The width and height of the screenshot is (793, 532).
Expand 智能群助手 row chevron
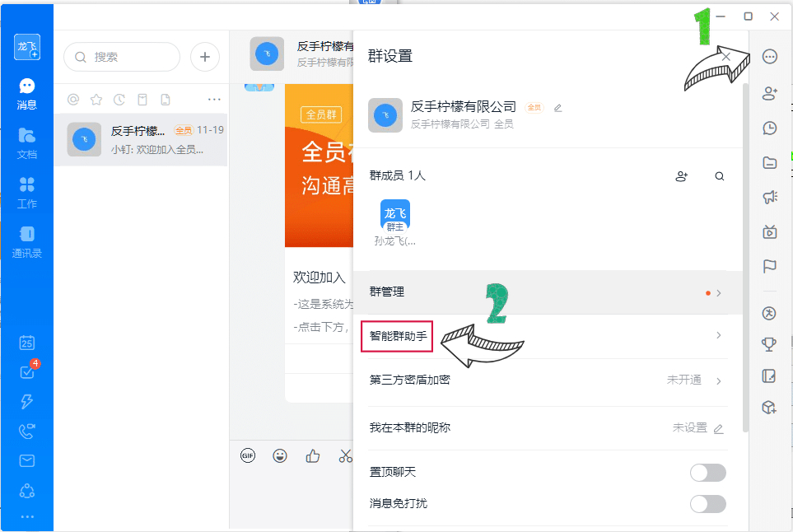pyautogui.click(x=719, y=335)
